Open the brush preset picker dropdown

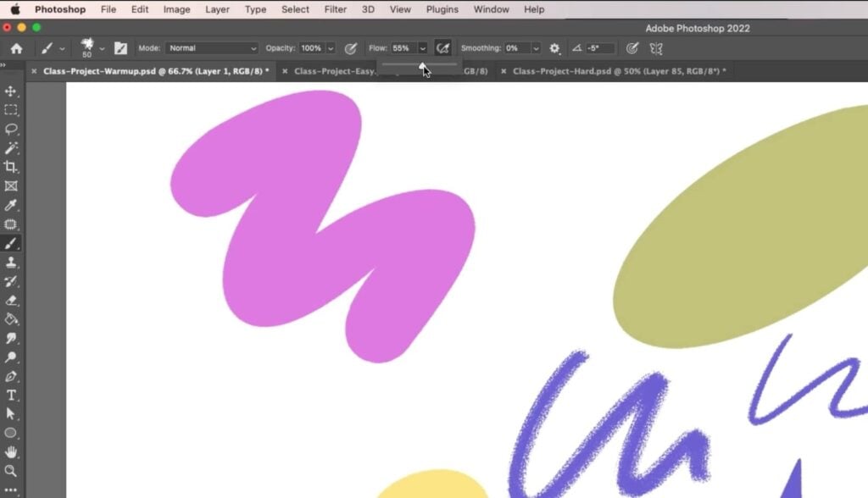(102, 49)
